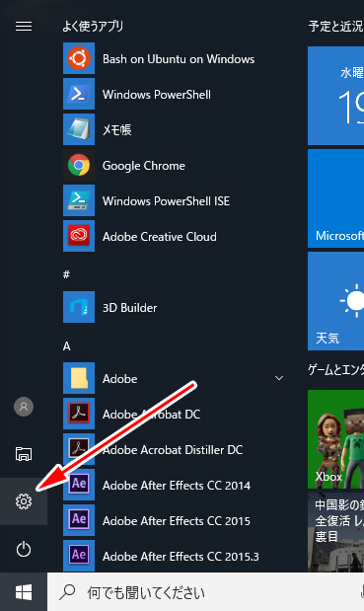Open the 天気 weather tile
The image size is (364, 611).
pyautogui.click(x=335, y=301)
